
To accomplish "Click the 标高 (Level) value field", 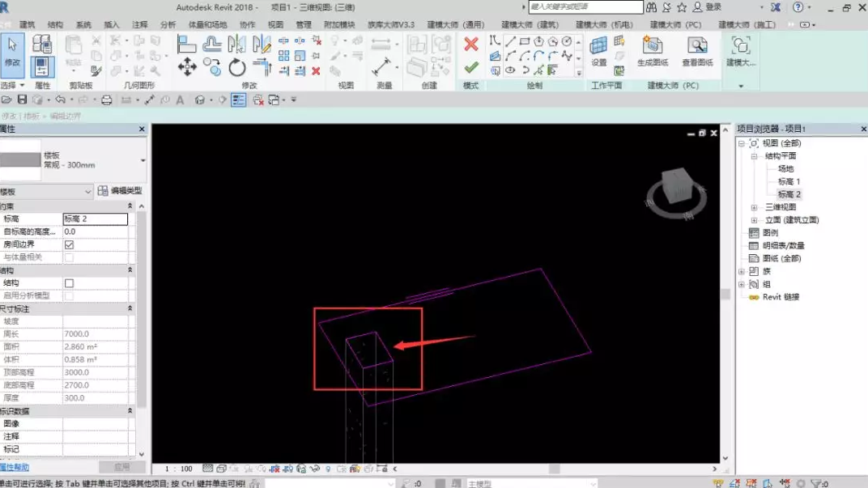I will coord(95,219).
